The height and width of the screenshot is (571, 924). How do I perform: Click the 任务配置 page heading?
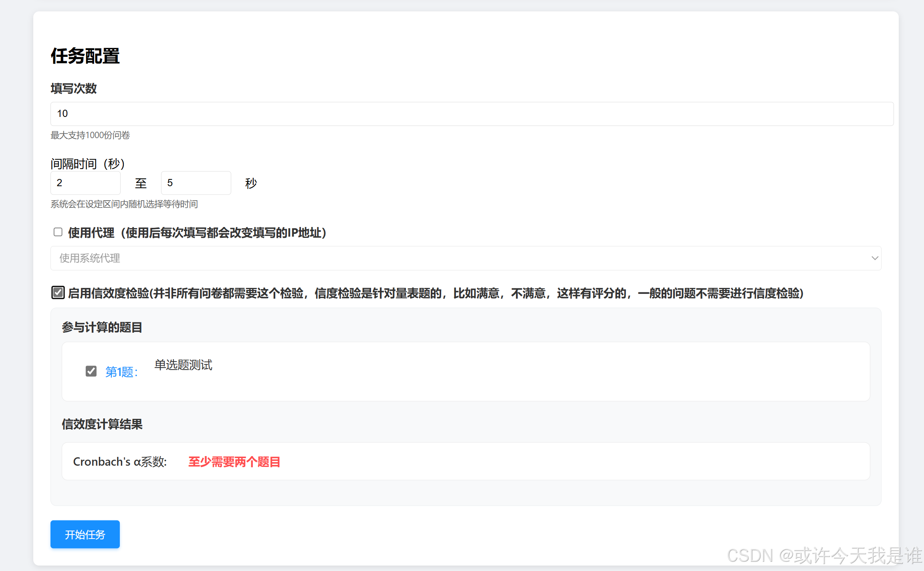[85, 56]
